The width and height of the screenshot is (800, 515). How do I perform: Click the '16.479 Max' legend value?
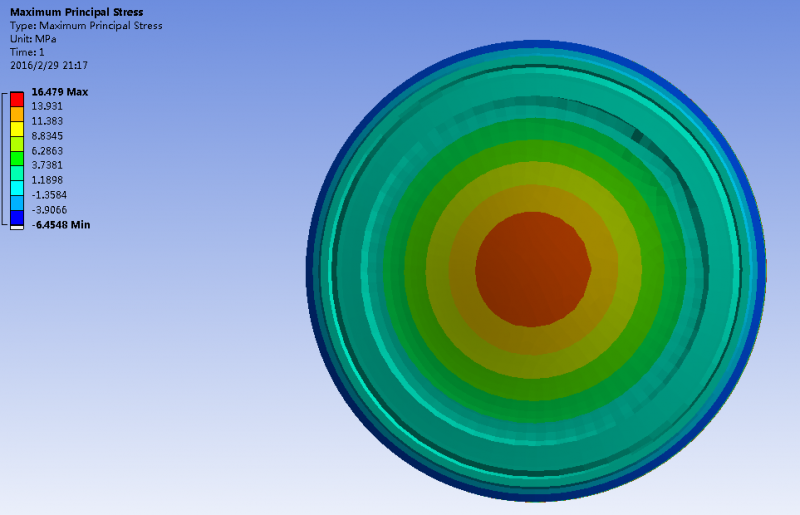click(60, 92)
